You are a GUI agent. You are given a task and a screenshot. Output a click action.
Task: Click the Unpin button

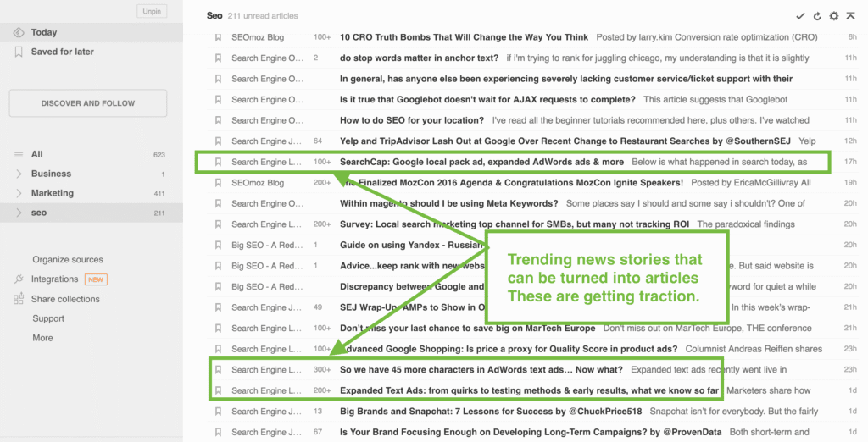pyautogui.click(x=152, y=11)
